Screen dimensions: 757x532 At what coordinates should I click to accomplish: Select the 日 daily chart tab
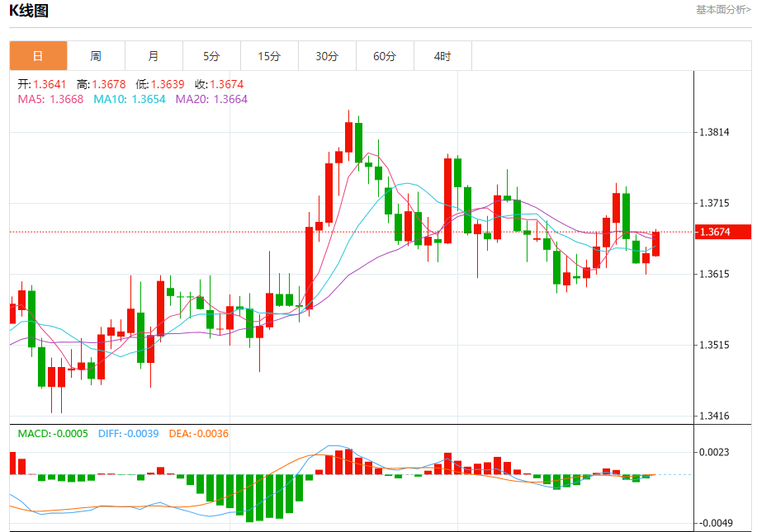point(38,56)
